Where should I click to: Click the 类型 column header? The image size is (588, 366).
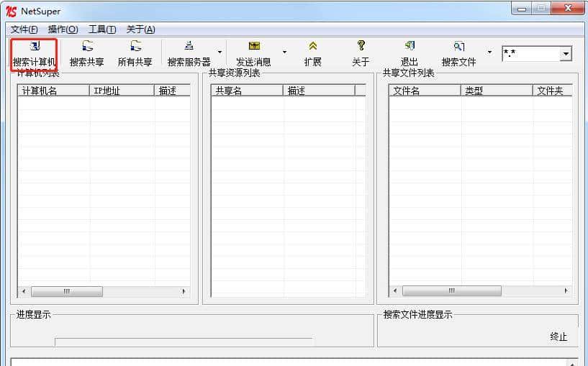pos(497,91)
